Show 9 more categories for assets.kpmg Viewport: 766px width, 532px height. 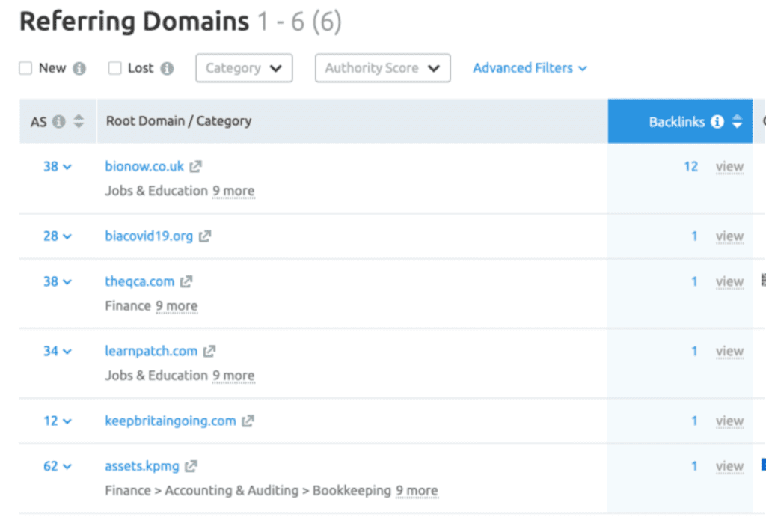[417, 491]
